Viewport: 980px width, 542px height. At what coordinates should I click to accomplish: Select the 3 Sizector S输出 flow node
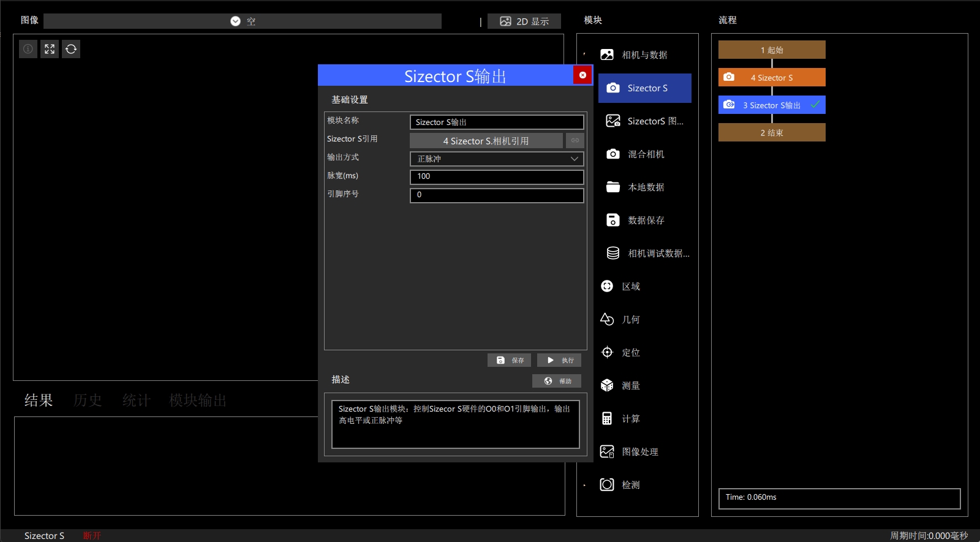click(772, 105)
